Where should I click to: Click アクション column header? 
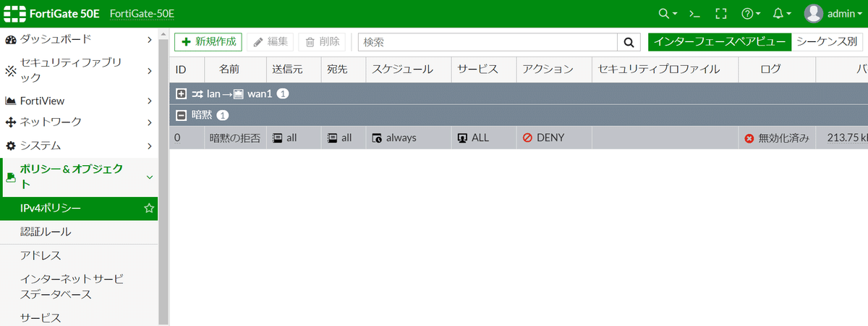click(553, 69)
